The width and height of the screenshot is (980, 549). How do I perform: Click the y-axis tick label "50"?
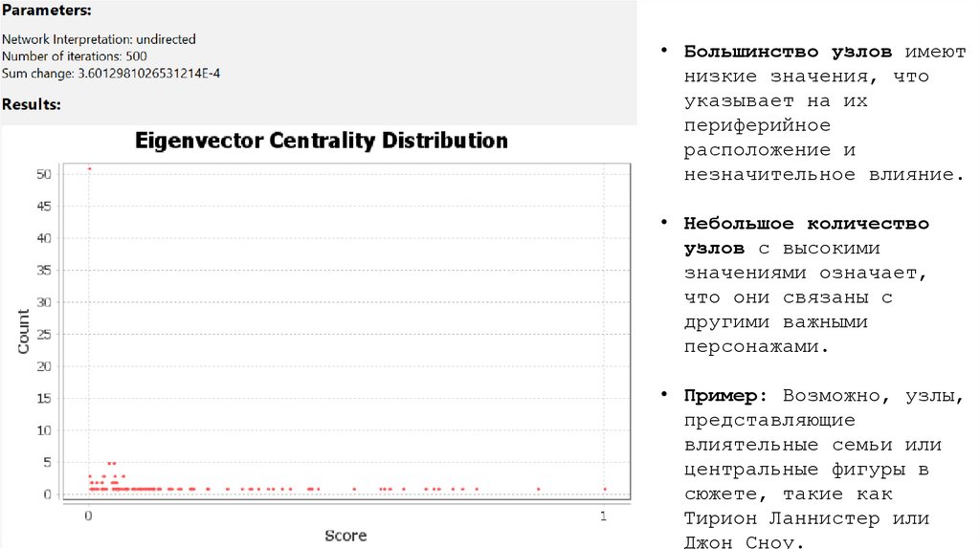pyautogui.click(x=44, y=174)
